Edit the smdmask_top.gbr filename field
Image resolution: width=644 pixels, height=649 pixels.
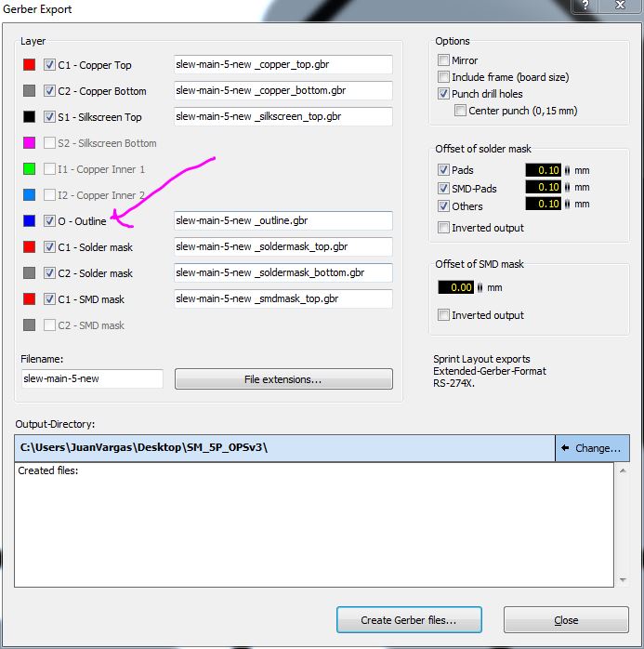click(x=283, y=298)
